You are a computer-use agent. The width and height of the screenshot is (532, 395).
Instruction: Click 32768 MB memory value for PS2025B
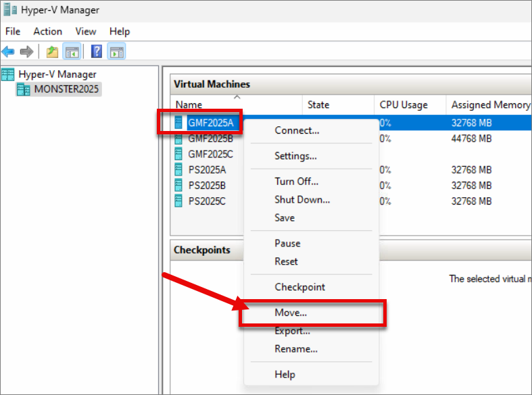click(x=471, y=185)
